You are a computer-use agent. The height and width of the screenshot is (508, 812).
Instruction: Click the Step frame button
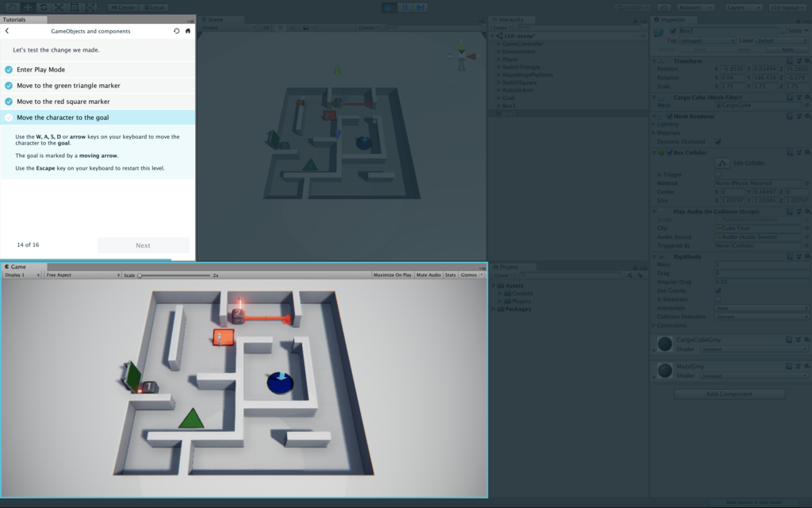(x=420, y=7)
